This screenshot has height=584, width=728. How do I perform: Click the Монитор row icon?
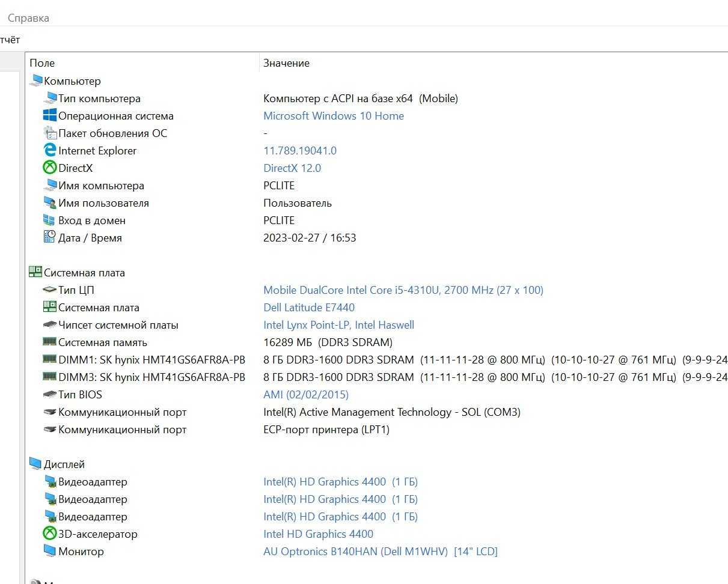(50, 551)
